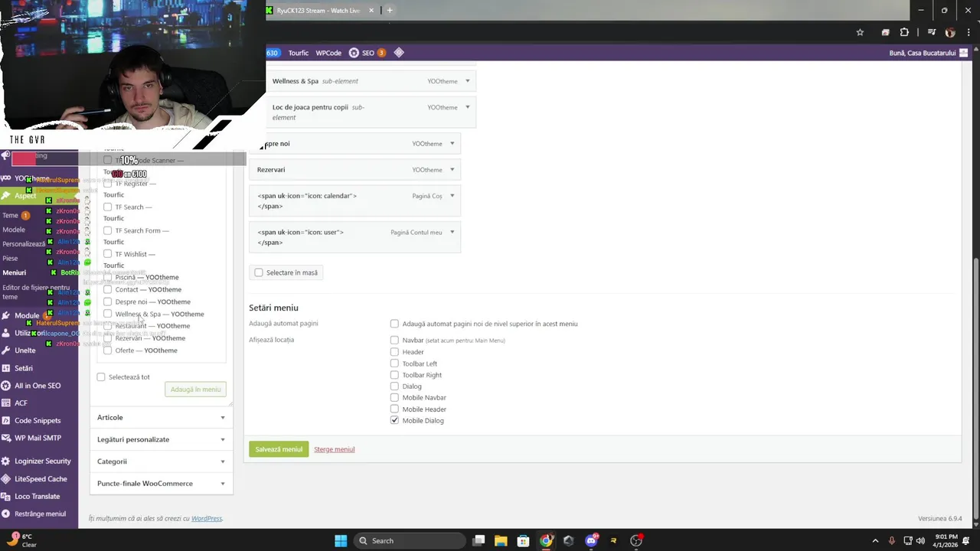
Task: Open Teme submenu under Aspect
Action: click(10, 216)
